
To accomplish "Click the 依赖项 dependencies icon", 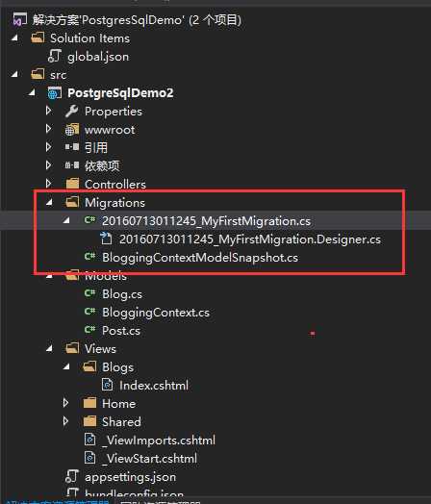I will tap(71, 165).
